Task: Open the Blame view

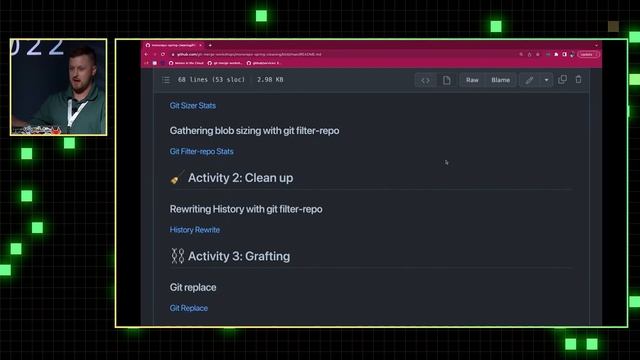Action: click(x=500, y=80)
